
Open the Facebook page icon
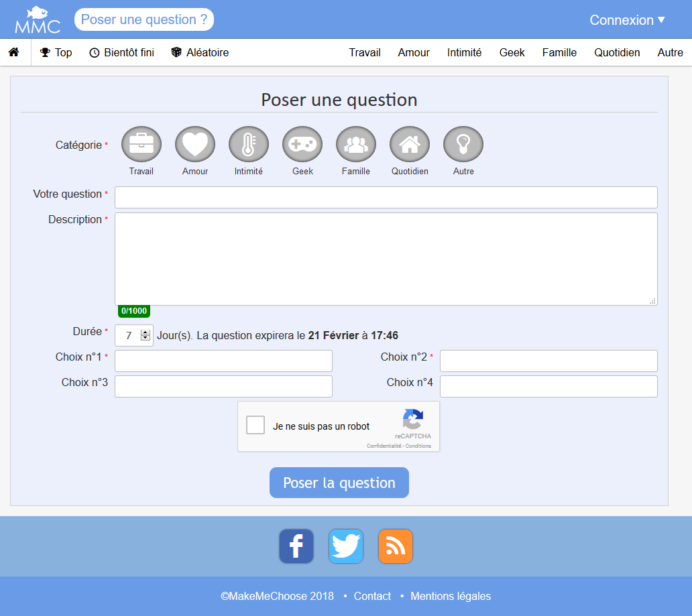point(296,546)
